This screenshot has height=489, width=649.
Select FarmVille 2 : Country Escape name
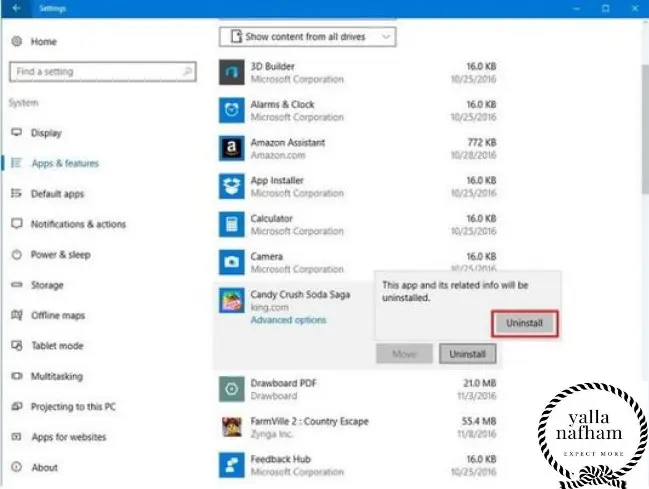click(x=309, y=421)
